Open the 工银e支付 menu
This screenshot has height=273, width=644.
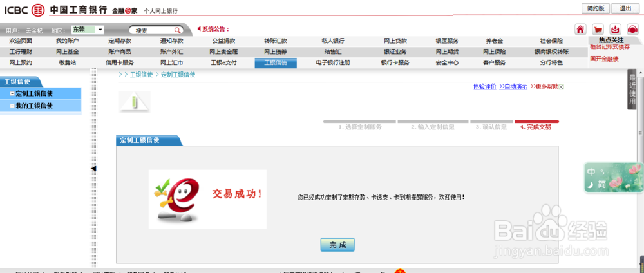(224, 63)
